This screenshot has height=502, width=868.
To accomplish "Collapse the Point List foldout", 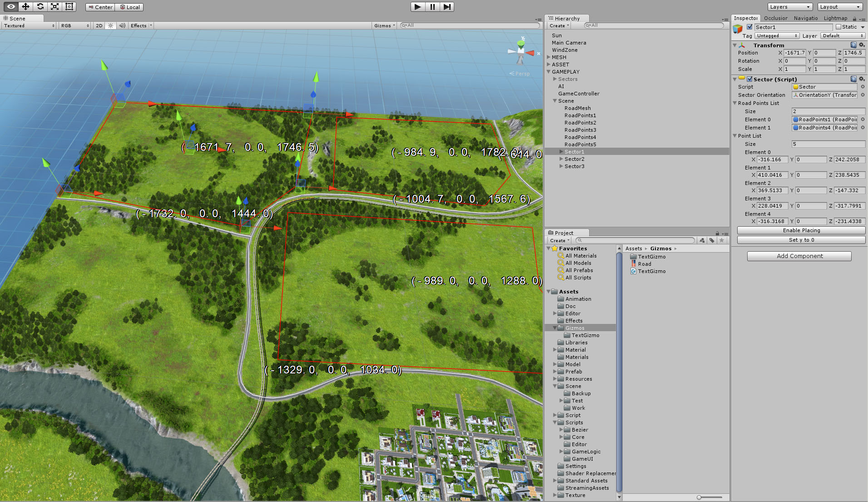I will tap(734, 136).
